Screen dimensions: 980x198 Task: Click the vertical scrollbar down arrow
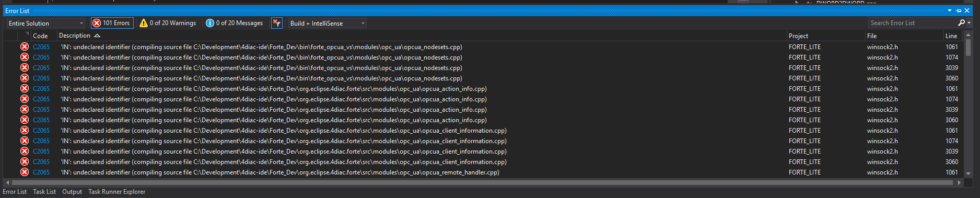(x=968, y=173)
